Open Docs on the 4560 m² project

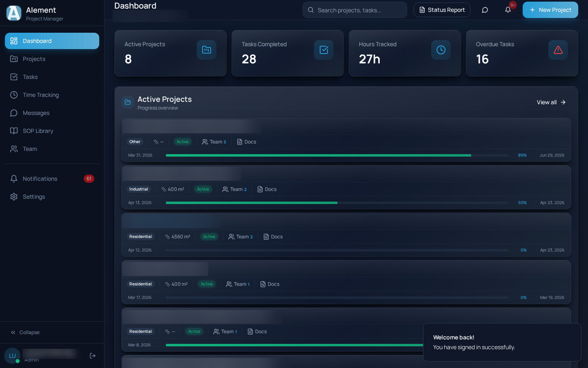pos(273,237)
